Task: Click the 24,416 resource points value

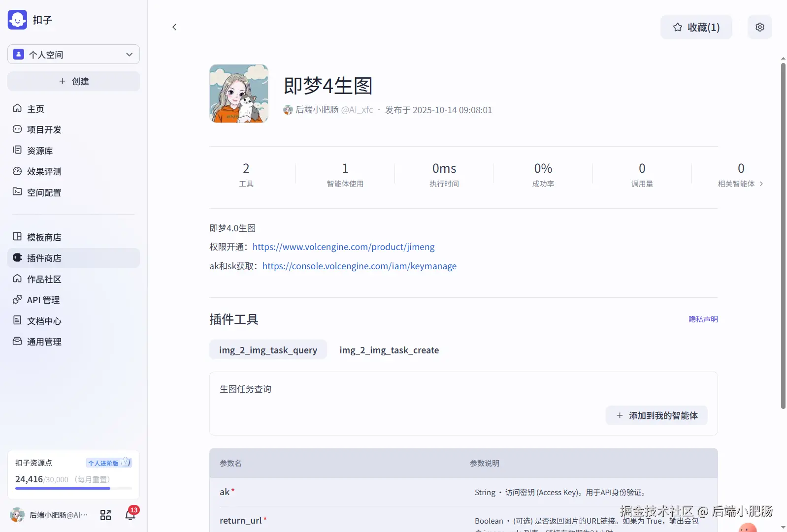Action: (29, 479)
